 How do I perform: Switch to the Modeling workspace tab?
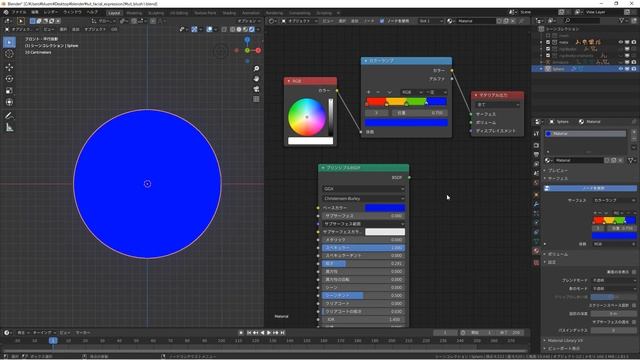[134, 13]
